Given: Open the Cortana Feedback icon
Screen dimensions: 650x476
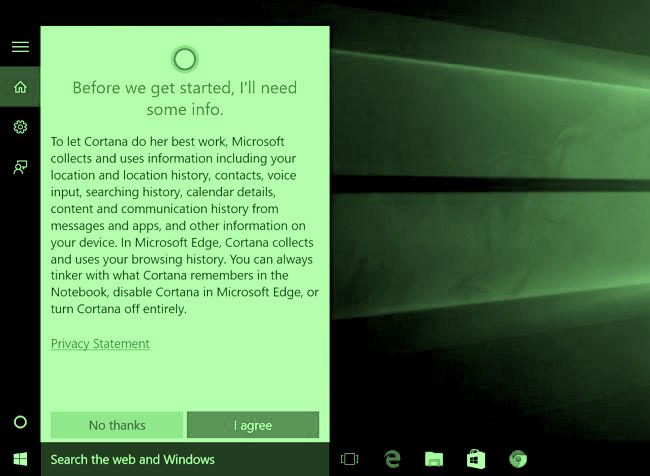Looking at the screenshot, I should point(20,167).
